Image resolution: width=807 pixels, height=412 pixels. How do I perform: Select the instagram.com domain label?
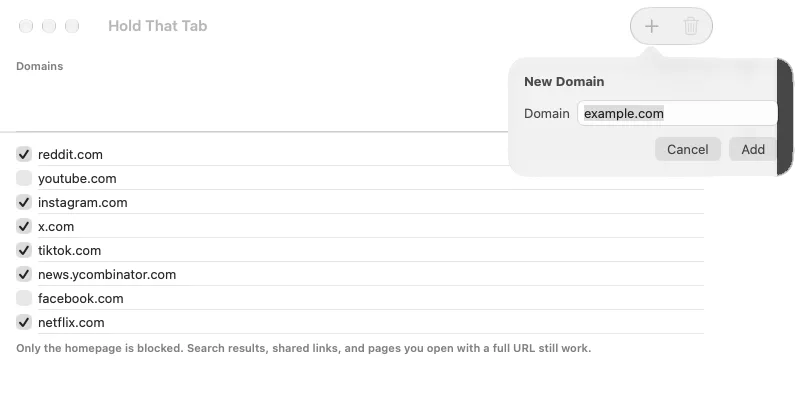pos(83,203)
